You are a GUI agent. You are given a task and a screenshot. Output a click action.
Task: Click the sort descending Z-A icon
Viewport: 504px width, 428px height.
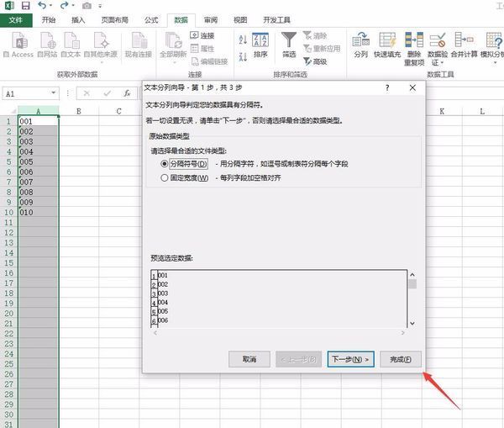[243, 57]
